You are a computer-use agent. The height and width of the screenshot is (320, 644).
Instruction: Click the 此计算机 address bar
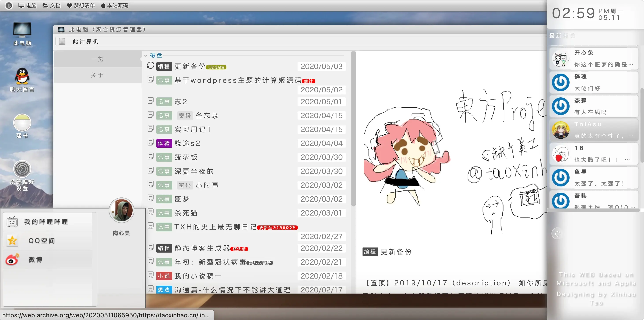click(x=301, y=41)
